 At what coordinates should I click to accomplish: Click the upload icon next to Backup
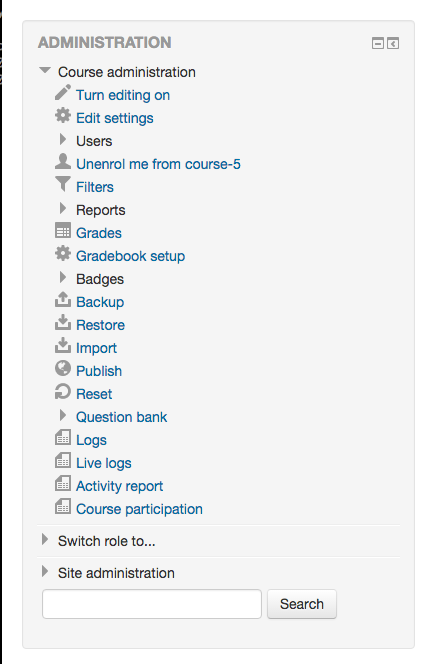[63, 299]
